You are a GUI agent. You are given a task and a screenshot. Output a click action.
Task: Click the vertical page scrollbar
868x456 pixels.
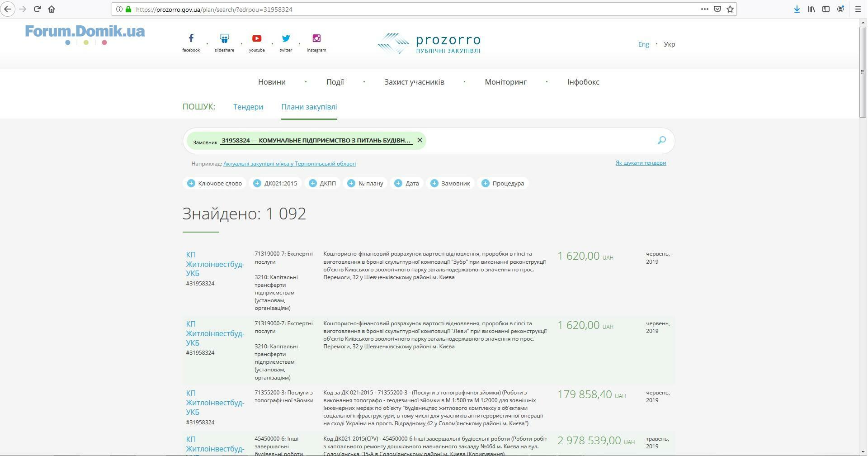click(863, 72)
